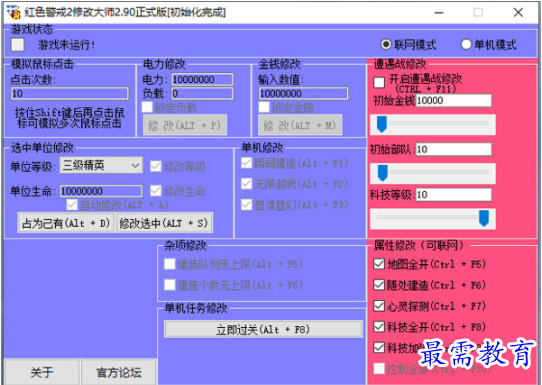This screenshot has height=385, width=542.
Task: Enable the 控制全部 checkbox
Action: (x=379, y=368)
